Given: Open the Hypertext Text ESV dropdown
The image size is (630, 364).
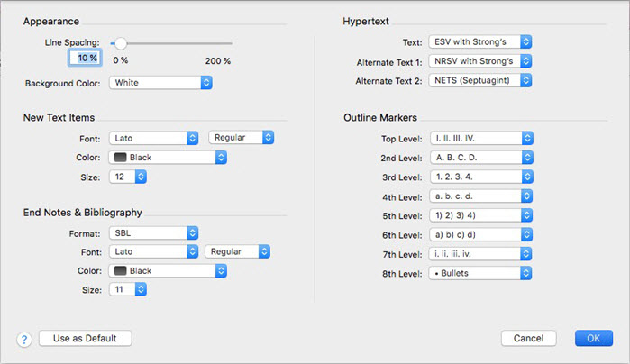Looking at the screenshot, I should 480,41.
